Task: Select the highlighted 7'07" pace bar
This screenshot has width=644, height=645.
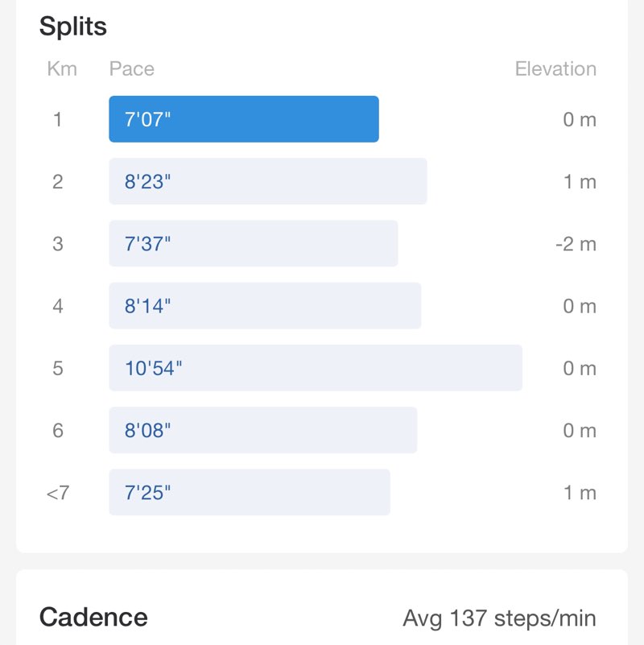Action: 243,119
